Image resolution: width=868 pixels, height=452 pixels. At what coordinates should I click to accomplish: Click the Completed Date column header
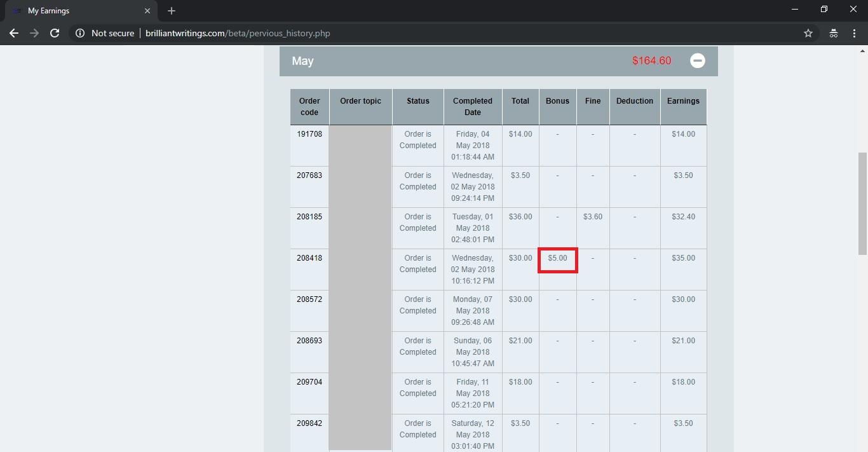[473, 107]
